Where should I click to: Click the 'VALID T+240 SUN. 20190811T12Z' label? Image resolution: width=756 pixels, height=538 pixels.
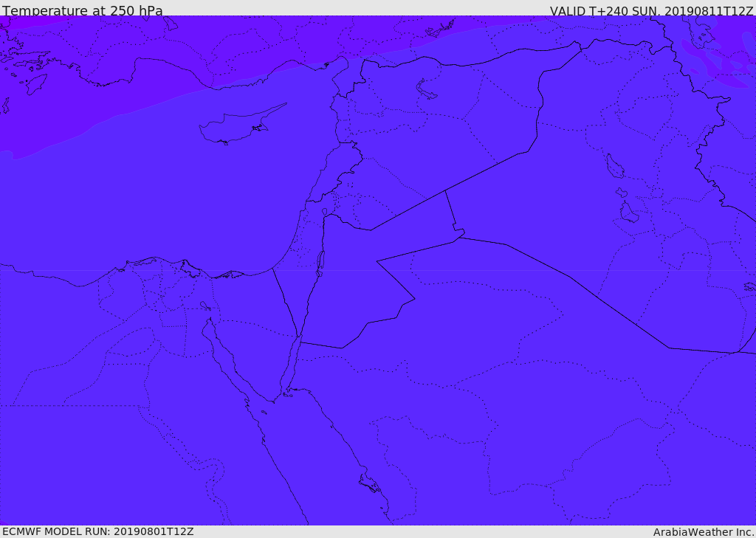pos(651,10)
